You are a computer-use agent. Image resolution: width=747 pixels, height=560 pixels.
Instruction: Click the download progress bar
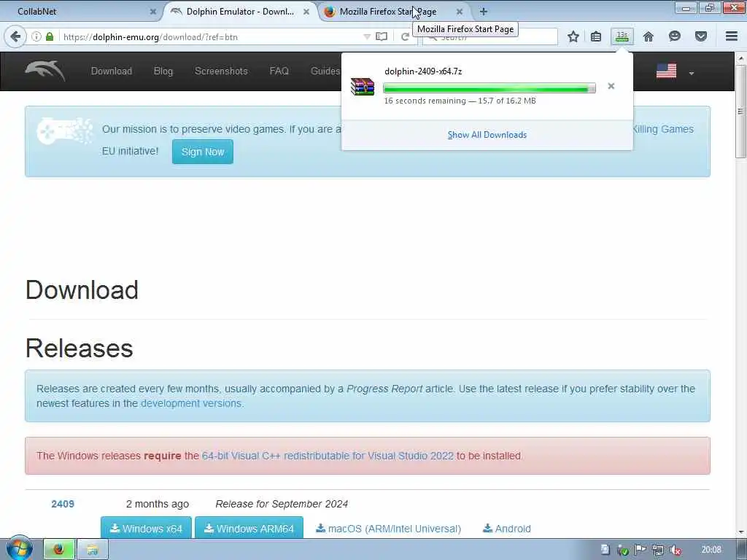tap(489, 87)
